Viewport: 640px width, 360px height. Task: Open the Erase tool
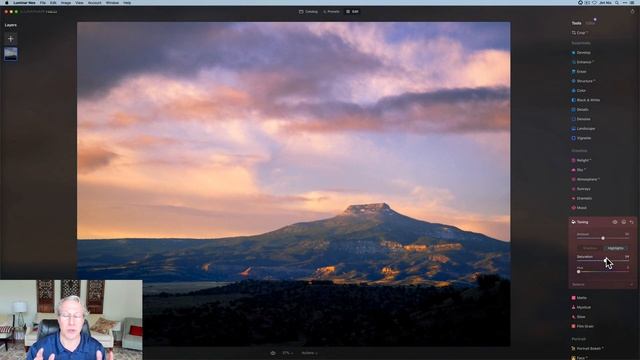pyautogui.click(x=579, y=71)
